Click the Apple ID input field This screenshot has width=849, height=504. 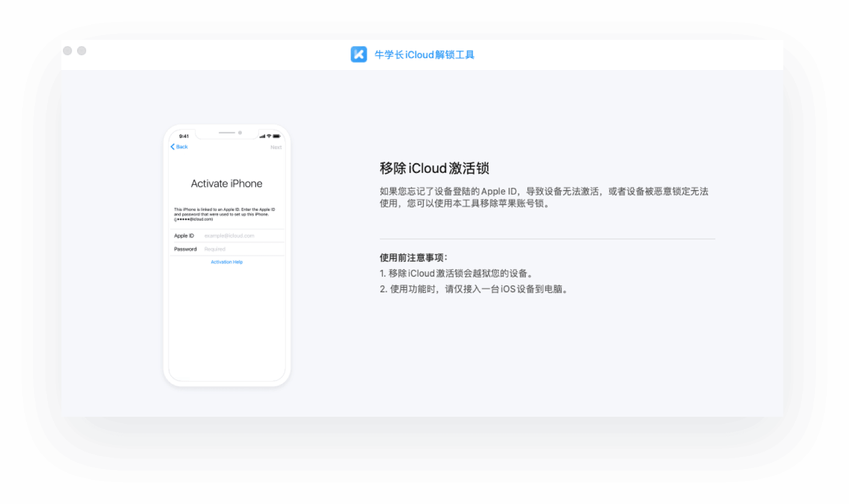pyautogui.click(x=227, y=236)
